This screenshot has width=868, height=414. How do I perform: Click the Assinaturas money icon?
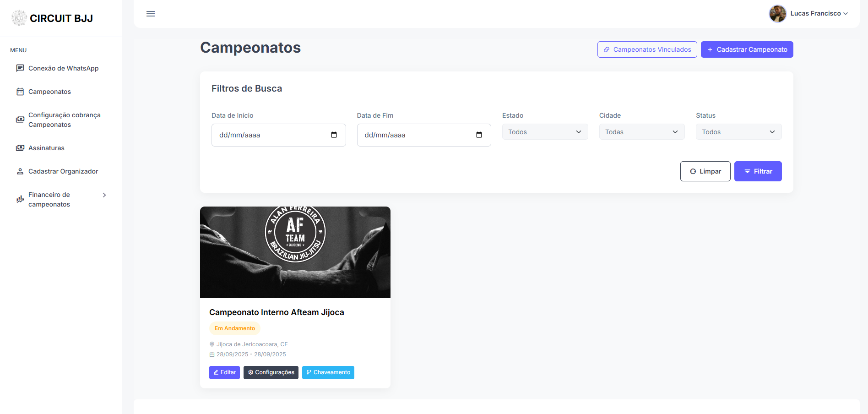point(20,148)
